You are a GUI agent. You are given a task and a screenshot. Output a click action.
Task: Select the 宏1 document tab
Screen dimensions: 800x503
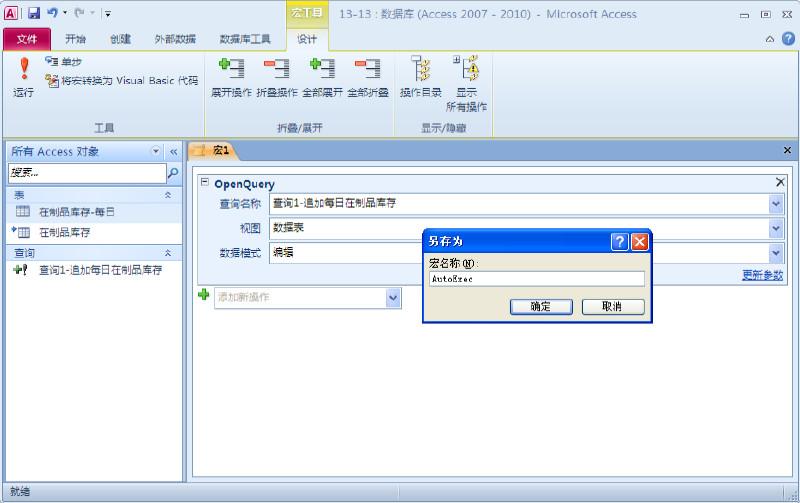(212, 150)
